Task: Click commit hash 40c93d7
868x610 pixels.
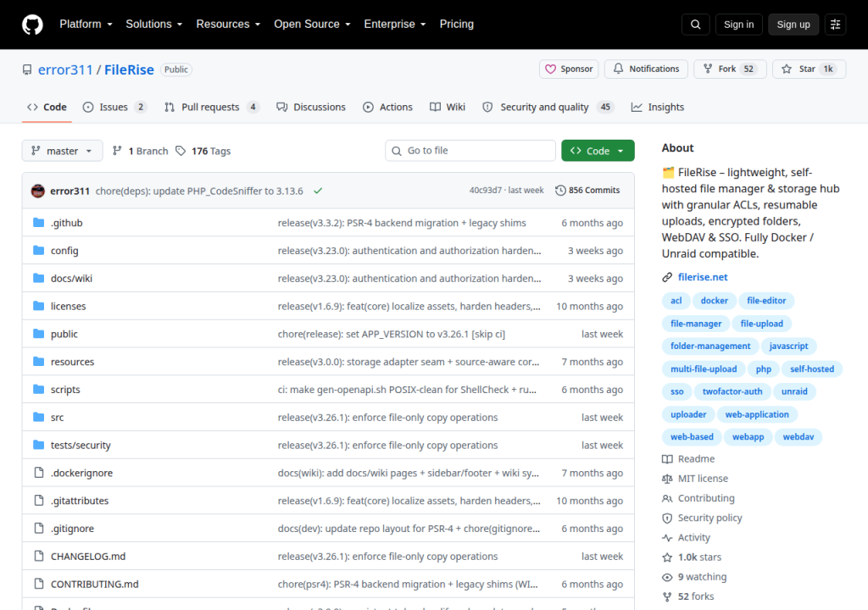Action: (x=485, y=191)
